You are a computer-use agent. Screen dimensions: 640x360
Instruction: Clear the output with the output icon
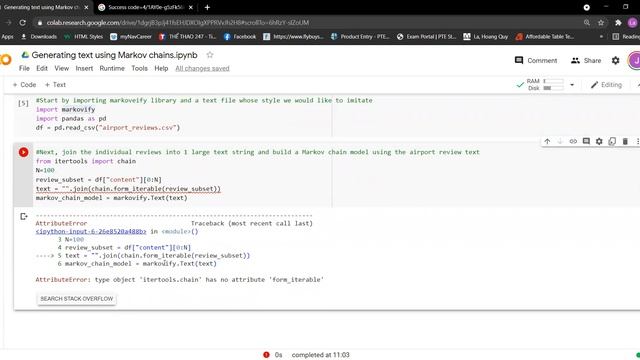(x=23, y=216)
